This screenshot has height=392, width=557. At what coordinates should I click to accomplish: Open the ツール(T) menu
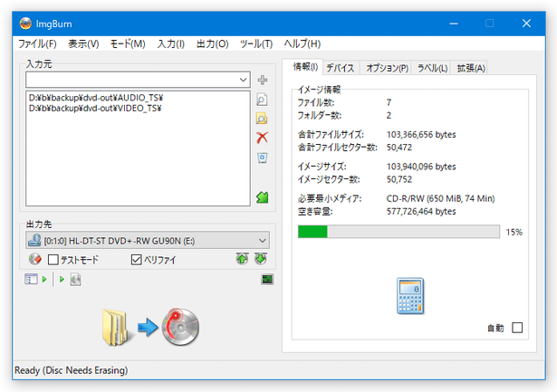[256, 43]
